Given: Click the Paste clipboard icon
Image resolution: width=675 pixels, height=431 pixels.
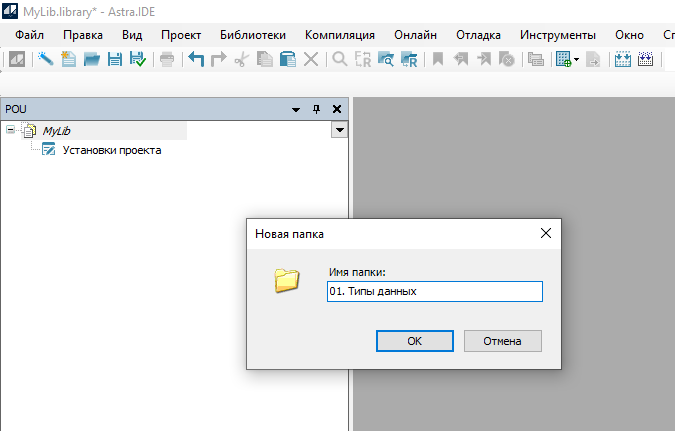Looking at the screenshot, I should 287,59.
